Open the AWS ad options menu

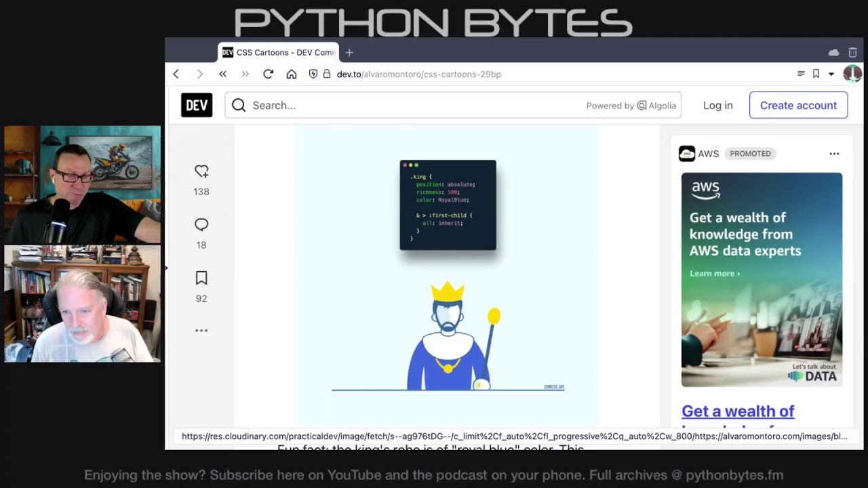834,154
